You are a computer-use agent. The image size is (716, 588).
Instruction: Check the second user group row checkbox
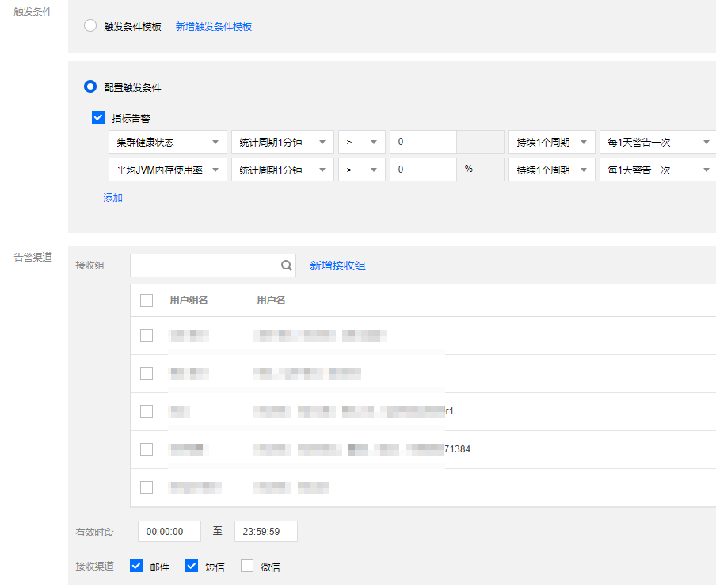pyautogui.click(x=146, y=372)
